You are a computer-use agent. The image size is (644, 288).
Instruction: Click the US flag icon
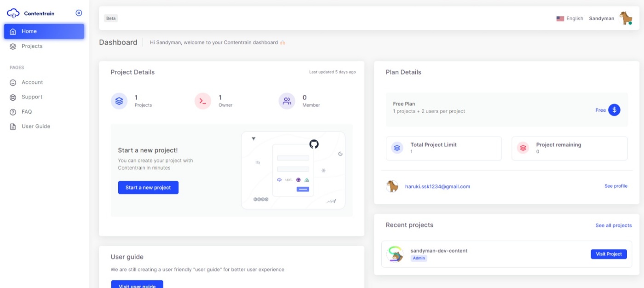click(x=560, y=19)
